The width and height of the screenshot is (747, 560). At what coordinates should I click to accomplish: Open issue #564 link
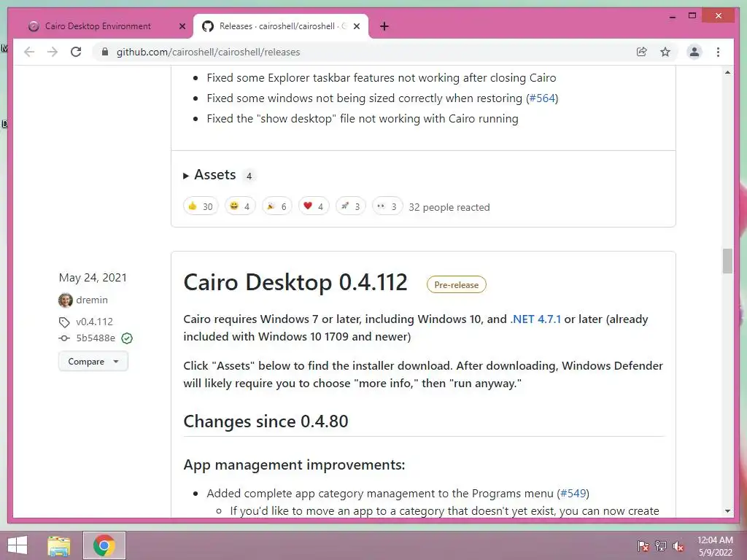click(x=542, y=98)
